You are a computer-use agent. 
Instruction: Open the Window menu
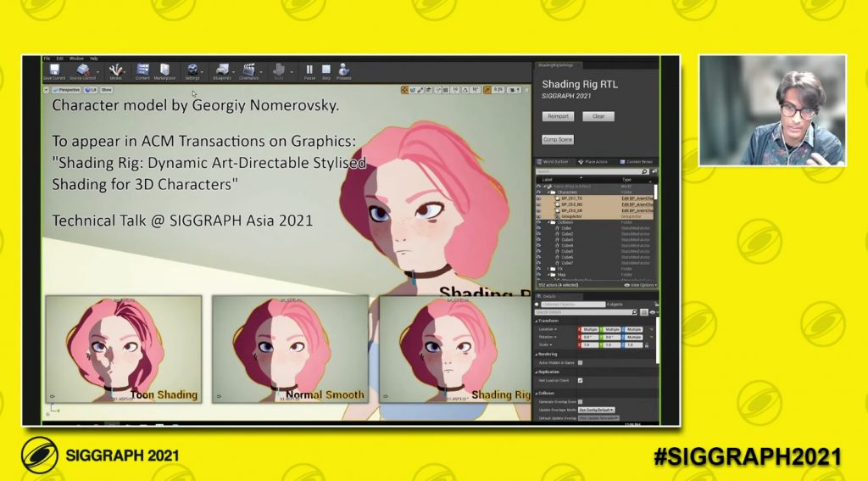tap(76, 59)
